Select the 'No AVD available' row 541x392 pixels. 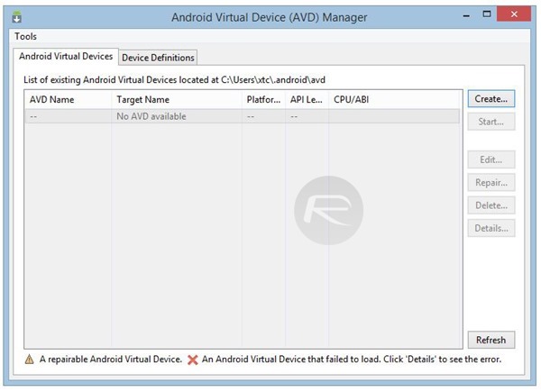tap(243, 116)
